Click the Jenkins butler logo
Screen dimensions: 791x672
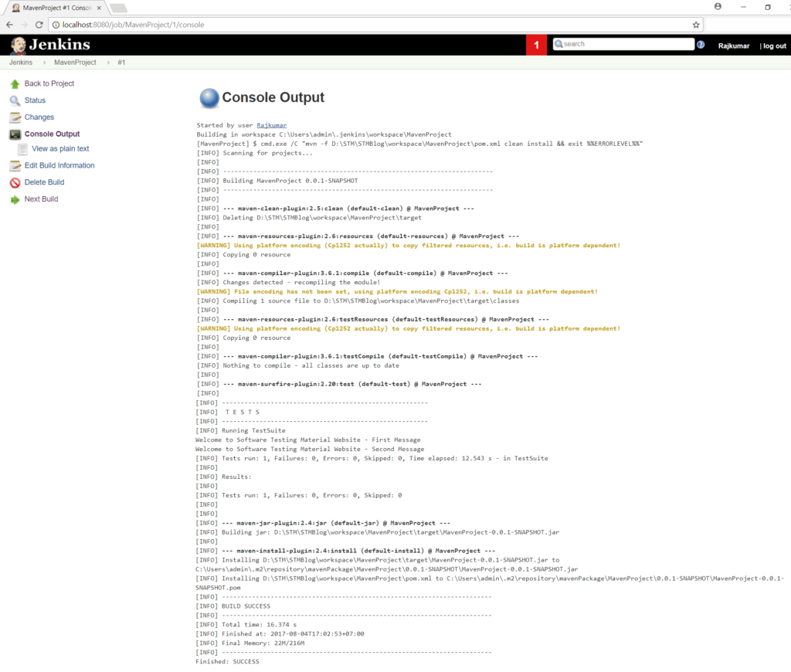tap(17, 44)
